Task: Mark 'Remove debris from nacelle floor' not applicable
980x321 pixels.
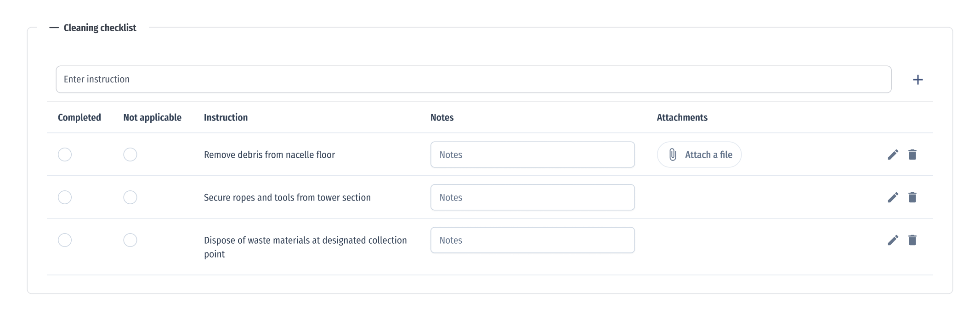Action: click(x=130, y=155)
